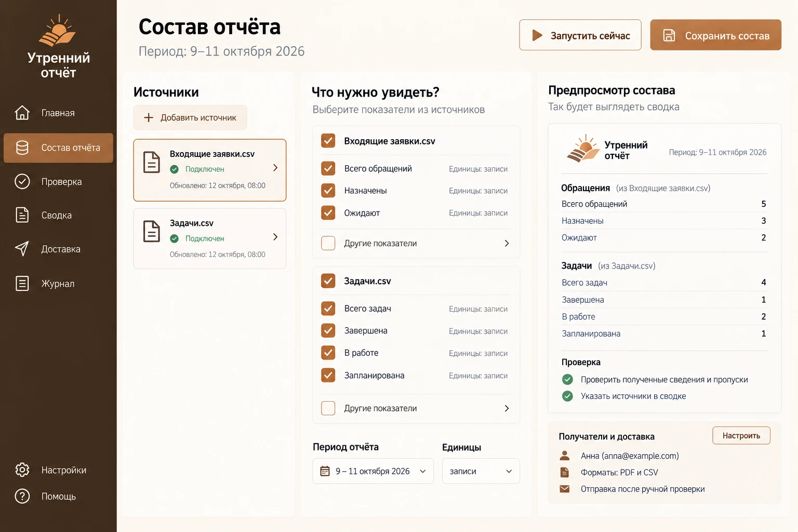Expand Другие показатели under Задачи.csv
Image resolution: width=798 pixels, height=532 pixels.
point(507,408)
